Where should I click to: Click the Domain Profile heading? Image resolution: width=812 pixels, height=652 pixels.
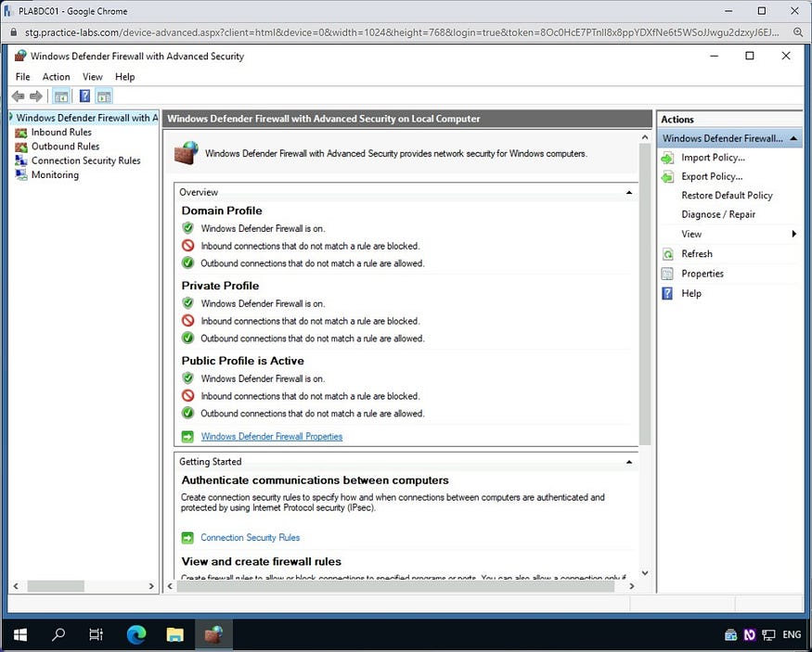coord(222,211)
